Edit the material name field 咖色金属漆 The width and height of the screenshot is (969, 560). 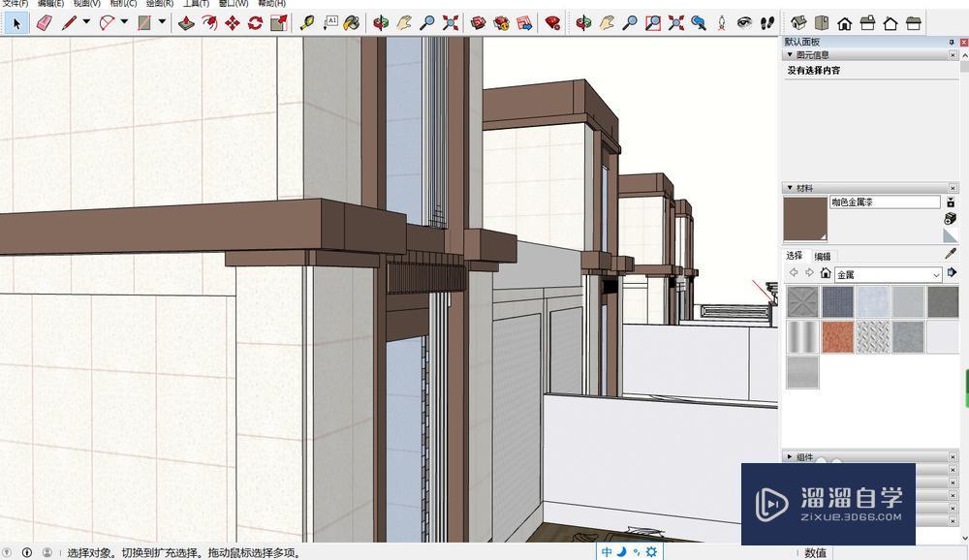(885, 202)
